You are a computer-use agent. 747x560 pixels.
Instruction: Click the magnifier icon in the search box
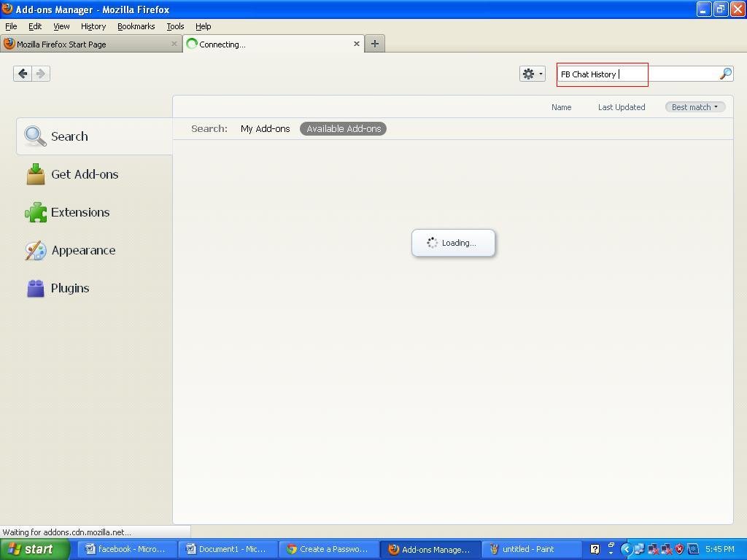point(725,74)
